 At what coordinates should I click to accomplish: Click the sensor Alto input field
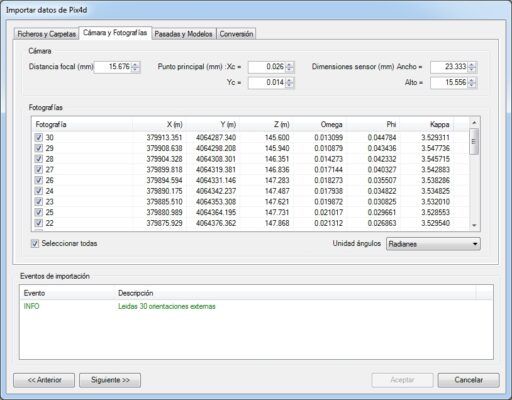pyautogui.click(x=449, y=82)
